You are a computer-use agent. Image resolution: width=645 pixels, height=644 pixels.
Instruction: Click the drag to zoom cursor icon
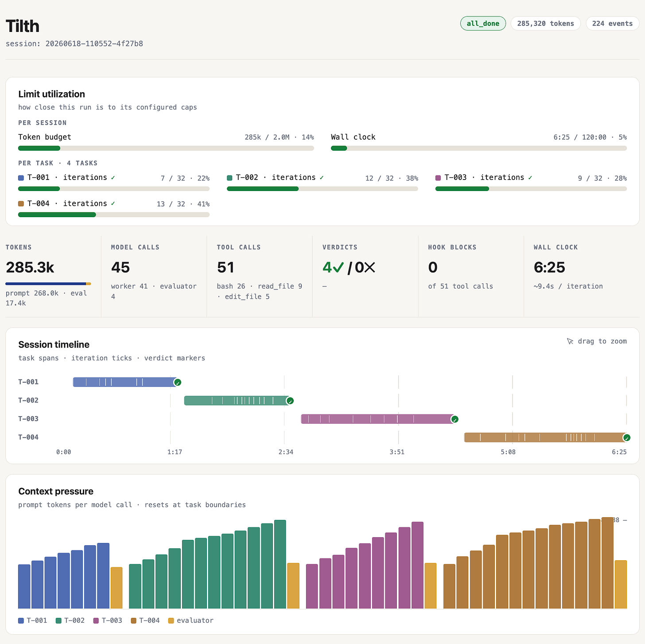pyautogui.click(x=570, y=341)
